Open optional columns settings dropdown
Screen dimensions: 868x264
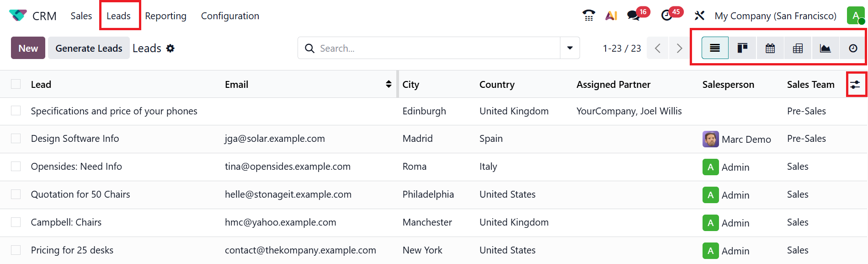(x=855, y=84)
